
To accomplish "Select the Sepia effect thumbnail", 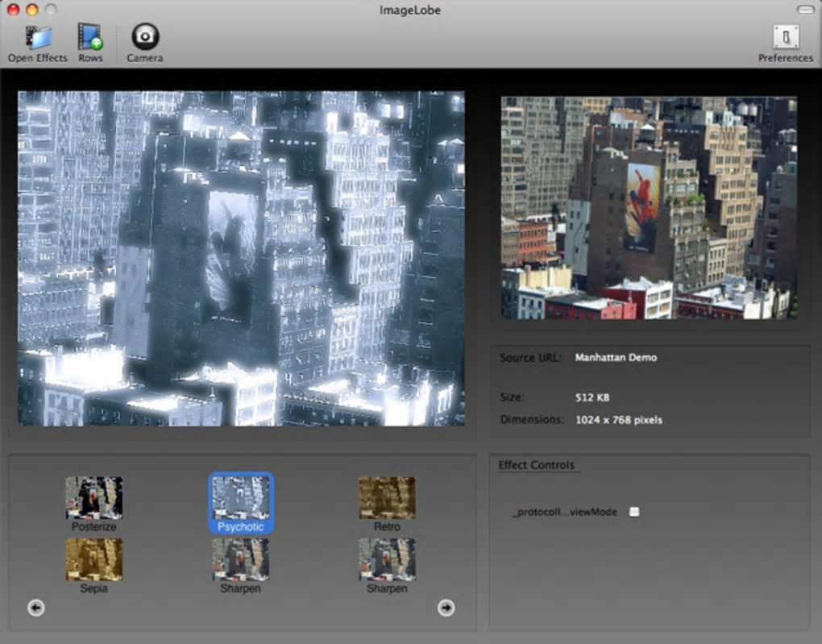I will [x=93, y=559].
